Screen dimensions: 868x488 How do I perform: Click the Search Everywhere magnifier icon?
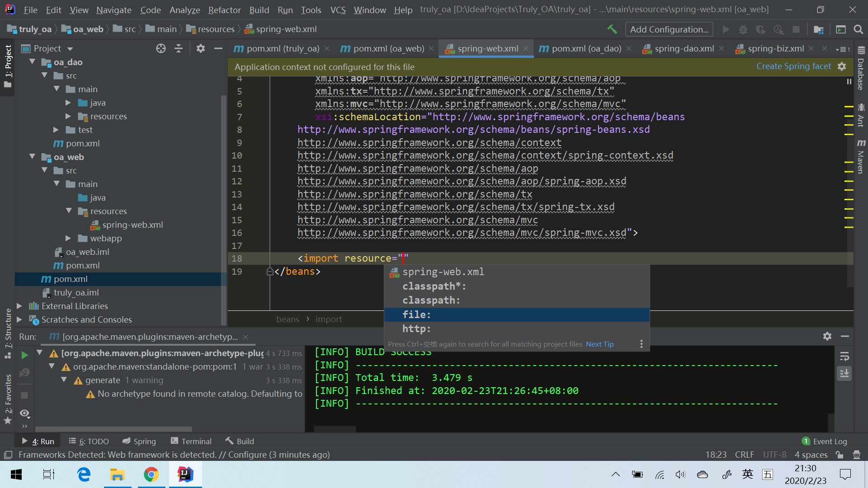(x=858, y=29)
